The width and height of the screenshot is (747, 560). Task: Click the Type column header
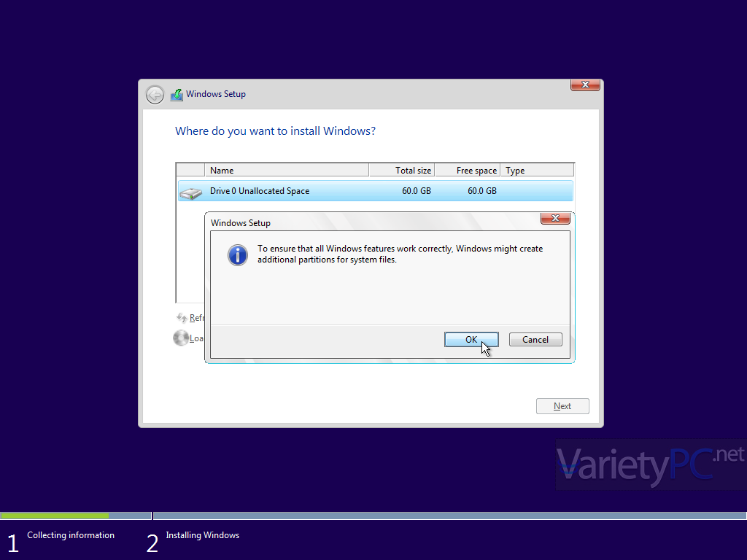[x=538, y=171]
